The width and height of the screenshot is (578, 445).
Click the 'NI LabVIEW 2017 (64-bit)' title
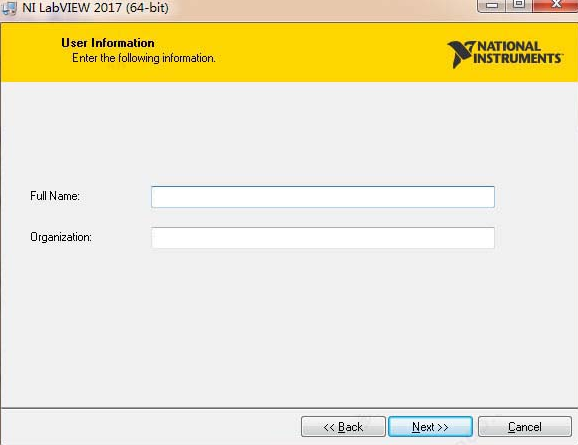tap(95, 8)
